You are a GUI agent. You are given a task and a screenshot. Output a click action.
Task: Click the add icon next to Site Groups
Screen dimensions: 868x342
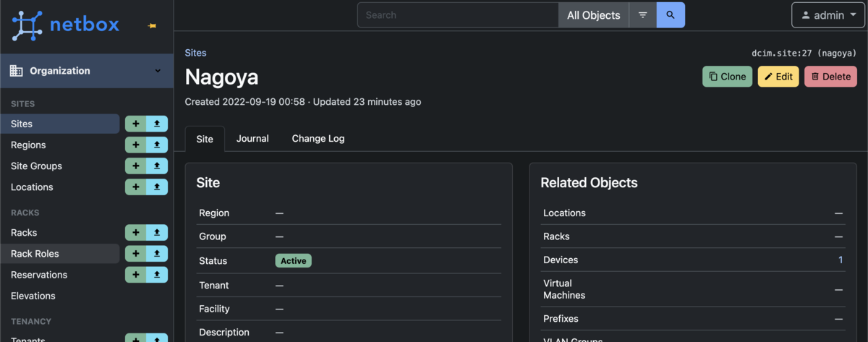point(136,166)
